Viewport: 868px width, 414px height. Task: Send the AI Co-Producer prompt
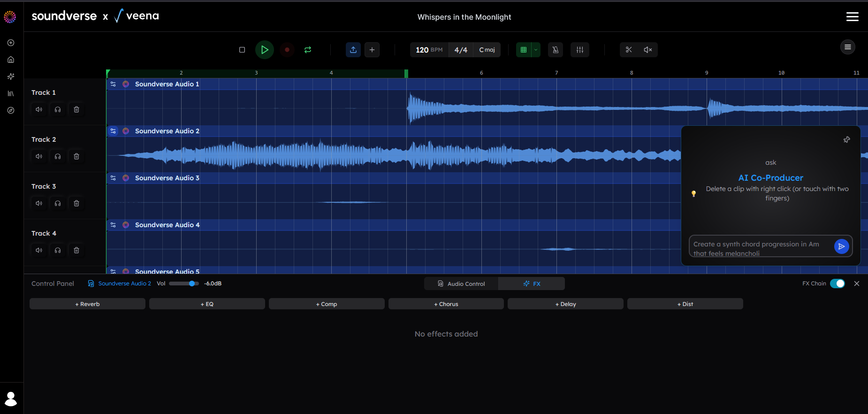coord(842,246)
